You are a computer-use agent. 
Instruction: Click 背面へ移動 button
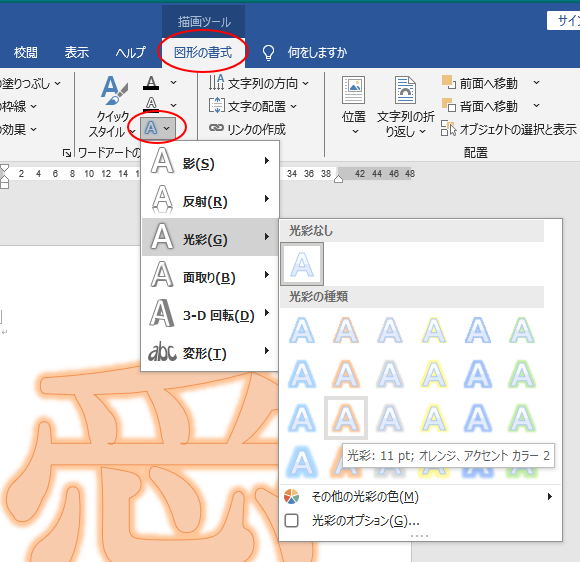480,107
